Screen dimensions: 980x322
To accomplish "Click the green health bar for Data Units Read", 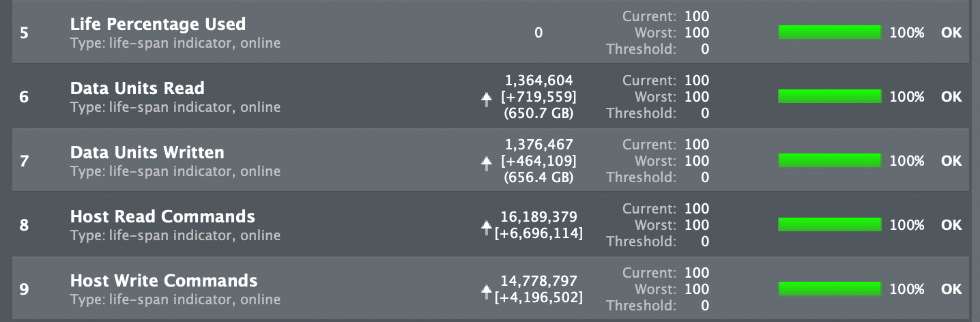I will coord(830,96).
